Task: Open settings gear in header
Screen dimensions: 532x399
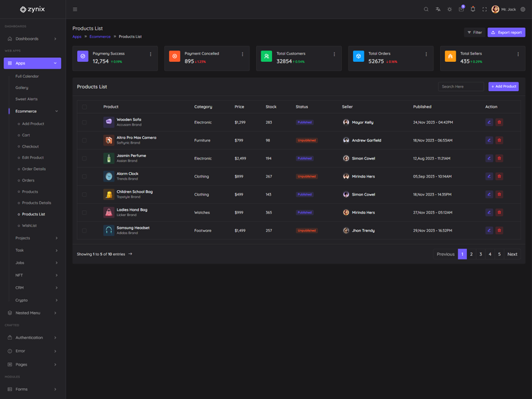Action: click(523, 9)
